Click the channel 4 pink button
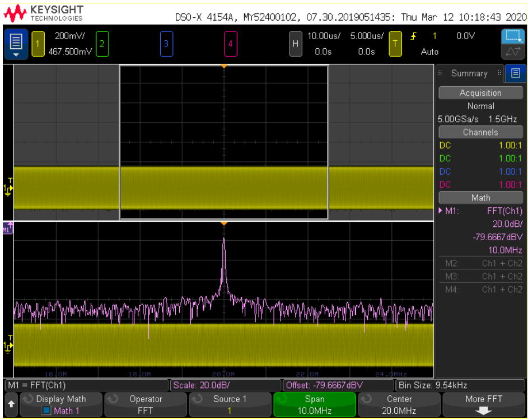Image resolution: width=528 pixels, height=420 pixels. coord(230,44)
